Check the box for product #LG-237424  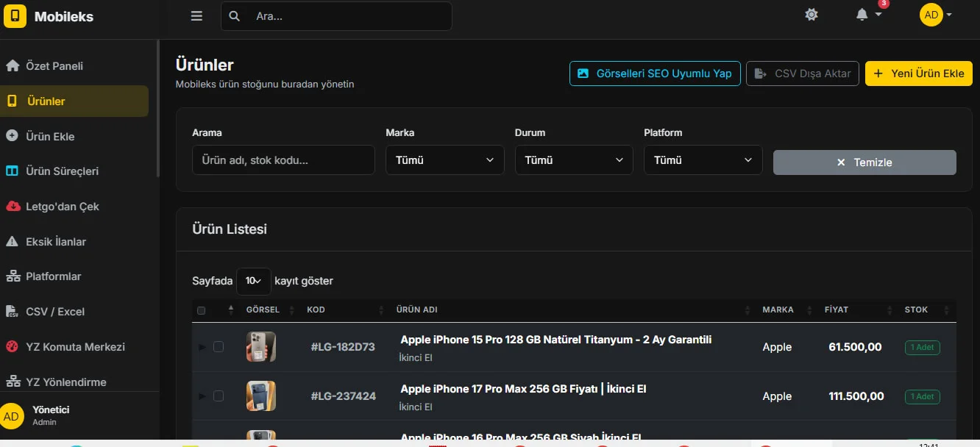point(219,396)
